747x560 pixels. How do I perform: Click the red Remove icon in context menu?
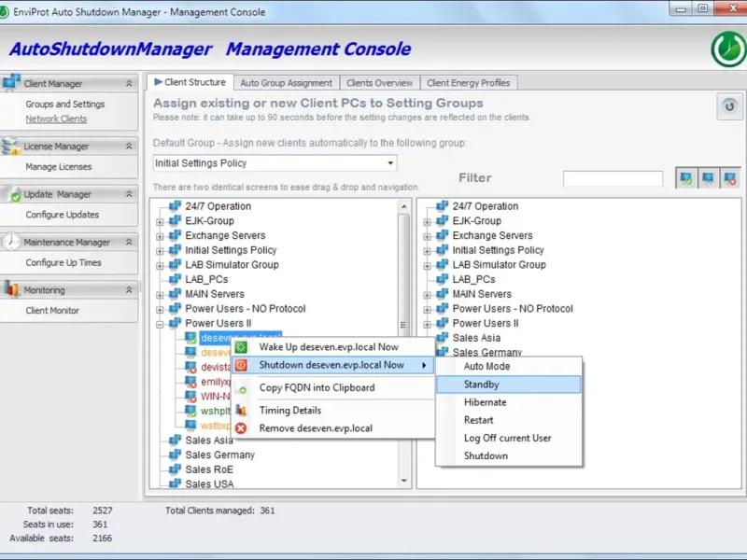241,428
